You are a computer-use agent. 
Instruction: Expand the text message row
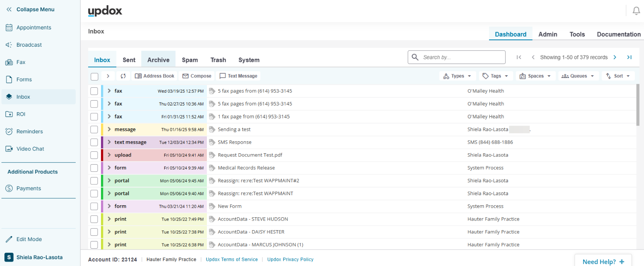point(109,142)
